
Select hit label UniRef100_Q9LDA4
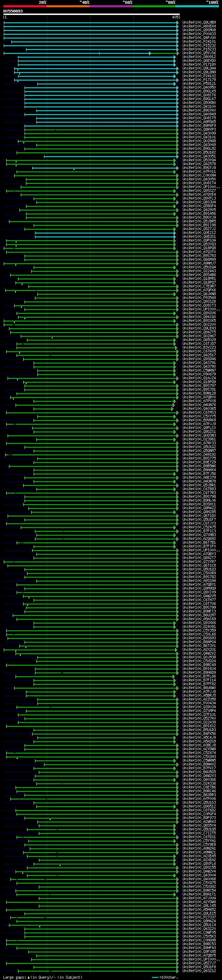click(199, 68)
